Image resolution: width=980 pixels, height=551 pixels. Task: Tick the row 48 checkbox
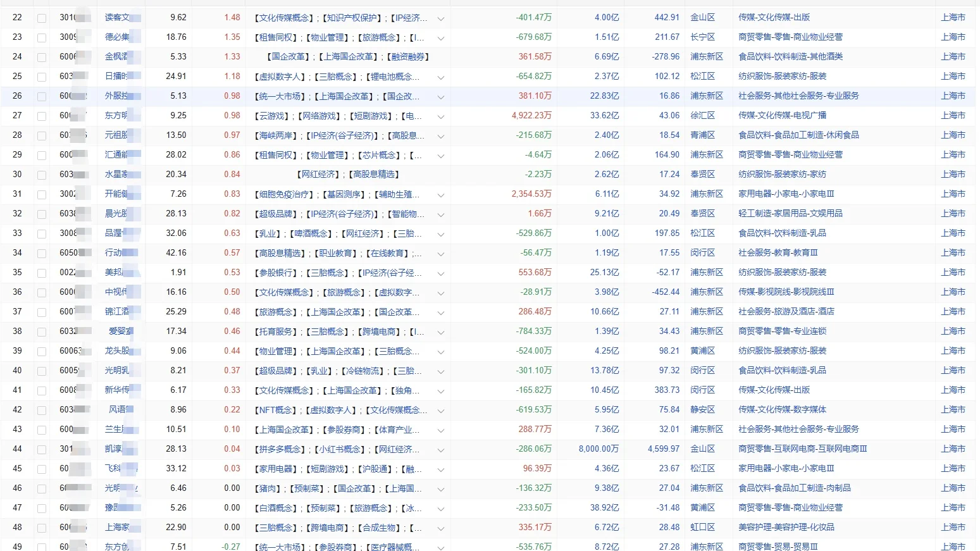pyautogui.click(x=42, y=528)
